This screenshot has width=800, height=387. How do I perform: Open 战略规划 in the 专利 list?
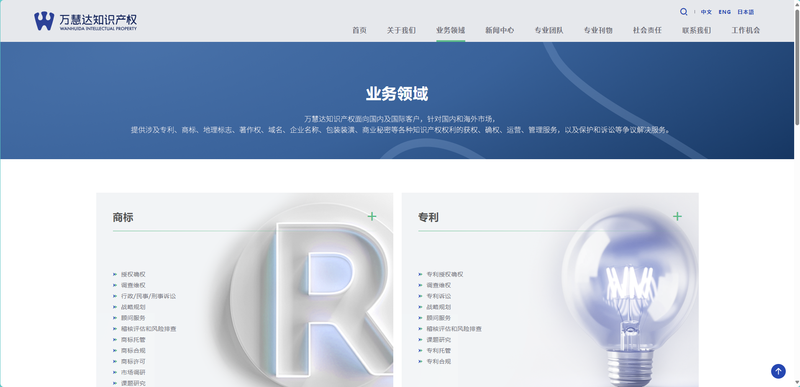[439, 307]
